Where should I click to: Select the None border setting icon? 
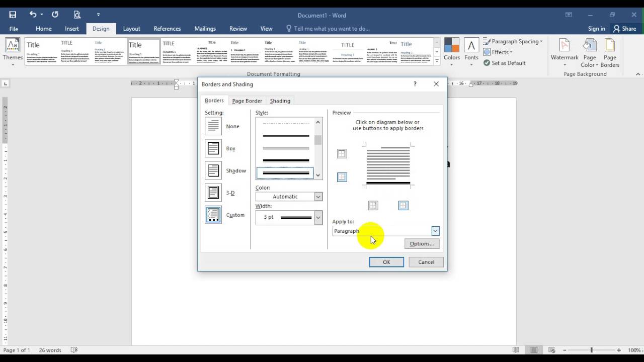(x=213, y=126)
